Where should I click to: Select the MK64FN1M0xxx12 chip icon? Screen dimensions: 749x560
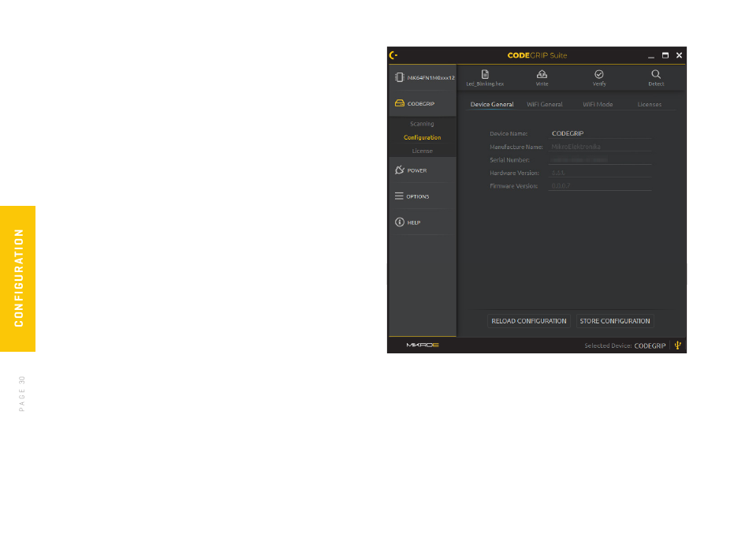[x=400, y=78]
